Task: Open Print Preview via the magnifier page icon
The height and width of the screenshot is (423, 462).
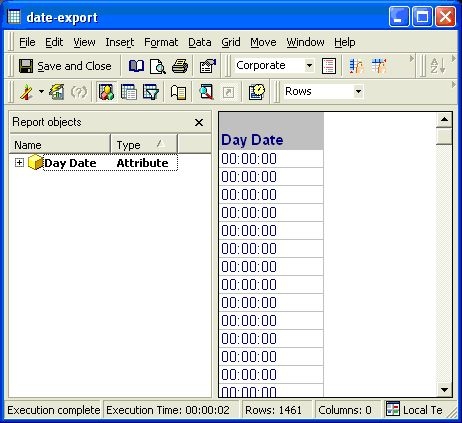Action: coord(158,66)
